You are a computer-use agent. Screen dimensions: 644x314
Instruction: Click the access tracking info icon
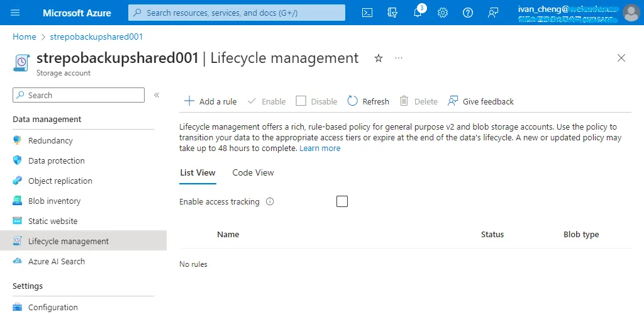coord(270,202)
